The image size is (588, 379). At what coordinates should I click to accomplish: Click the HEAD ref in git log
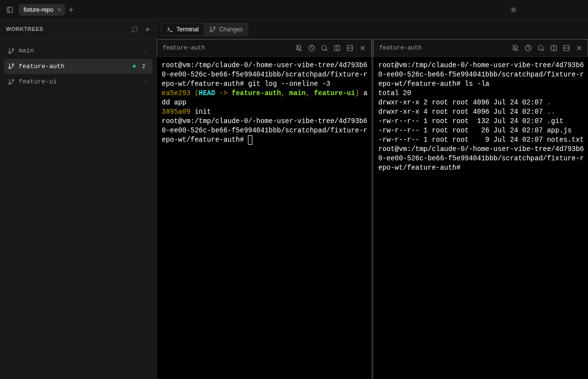pos(207,93)
